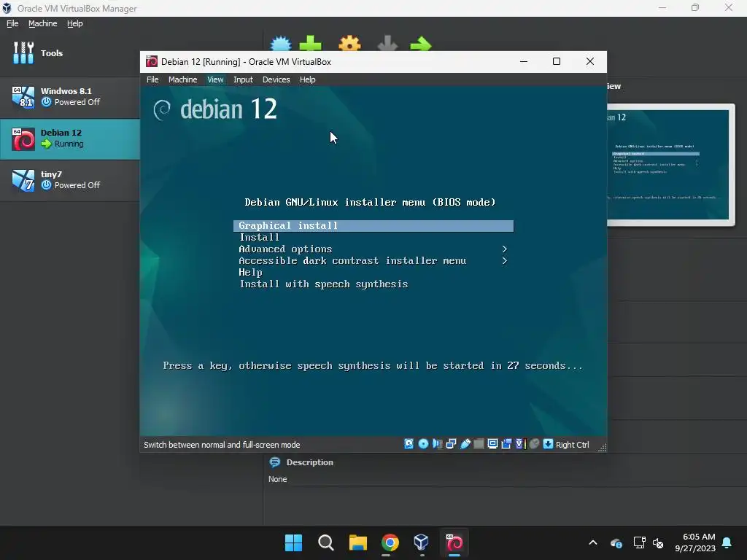Open Help menu in VirtualBox Manager
This screenshot has width=747, height=560.
[x=74, y=23]
